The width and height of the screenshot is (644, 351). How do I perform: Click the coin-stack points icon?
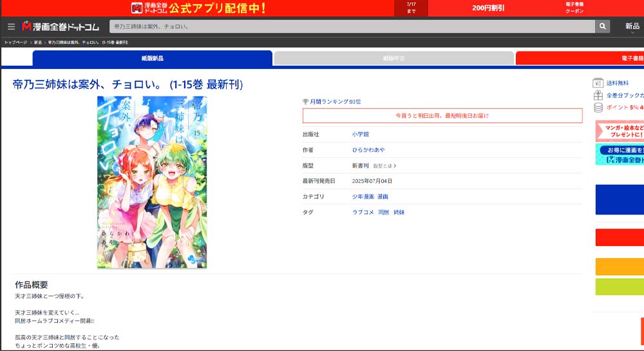click(x=598, y=108)
